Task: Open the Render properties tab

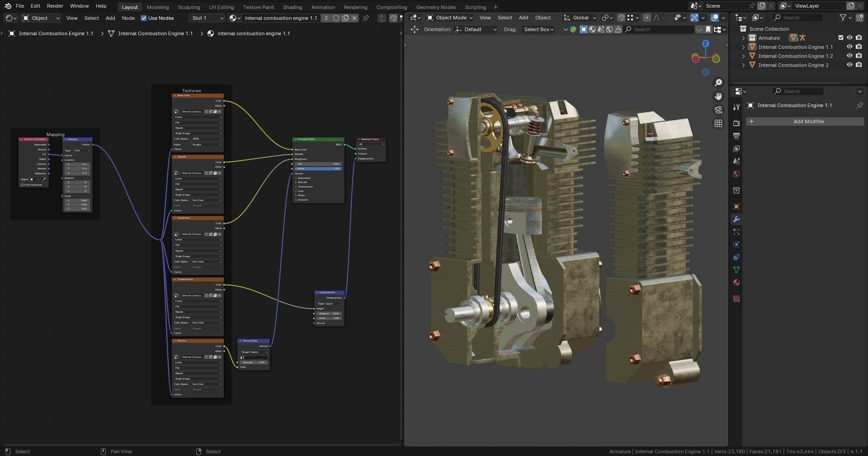Action: [736, 123]
